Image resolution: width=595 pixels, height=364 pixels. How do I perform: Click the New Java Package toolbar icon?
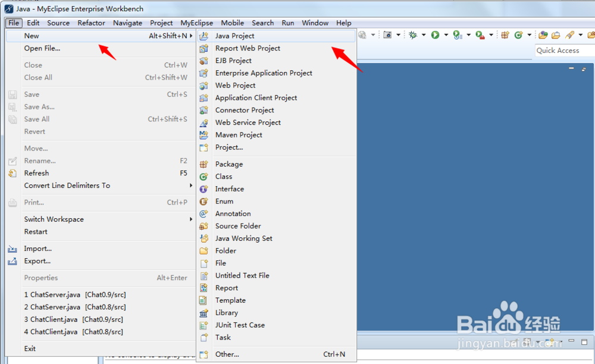505,35
